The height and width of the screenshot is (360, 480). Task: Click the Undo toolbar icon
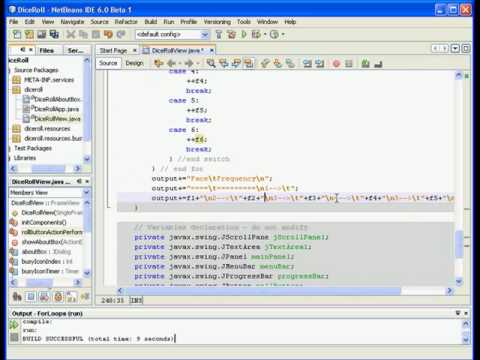[108, 34]
